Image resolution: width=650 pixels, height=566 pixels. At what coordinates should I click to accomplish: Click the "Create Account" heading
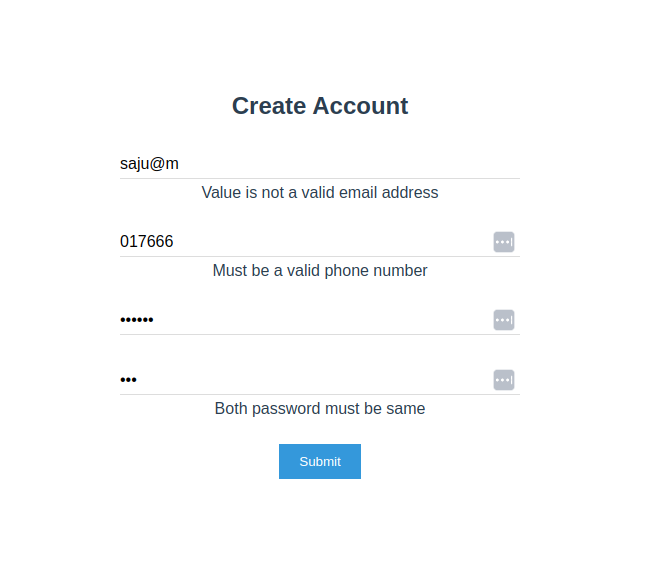click(x=320, y=106)
